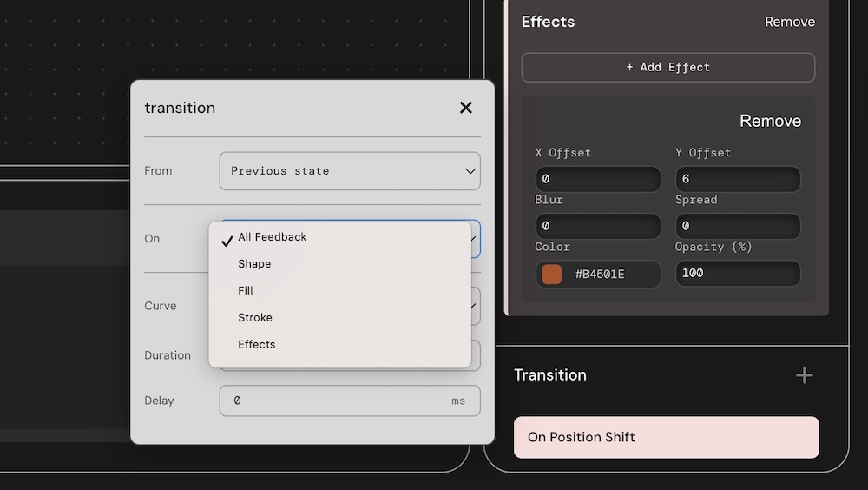The image size is (868, 490).
Task: Click the Add Effect button
Action: [x=667, y=68]
